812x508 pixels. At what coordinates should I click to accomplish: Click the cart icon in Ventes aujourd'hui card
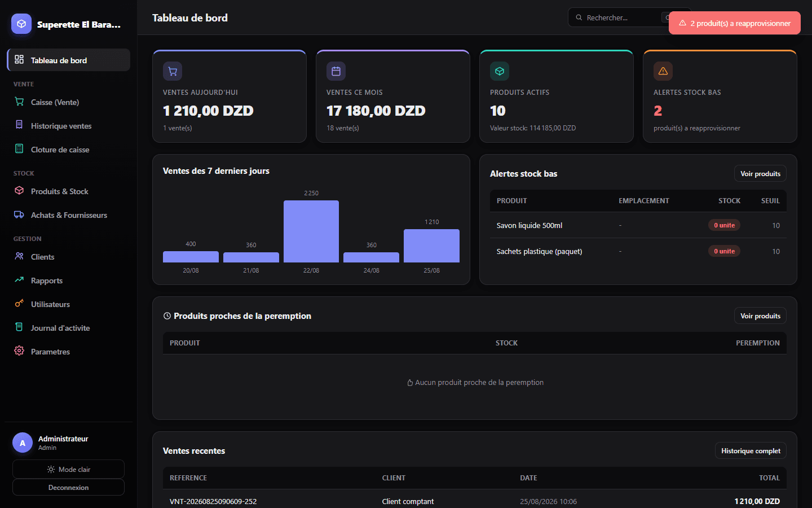[x=173, y=71]
